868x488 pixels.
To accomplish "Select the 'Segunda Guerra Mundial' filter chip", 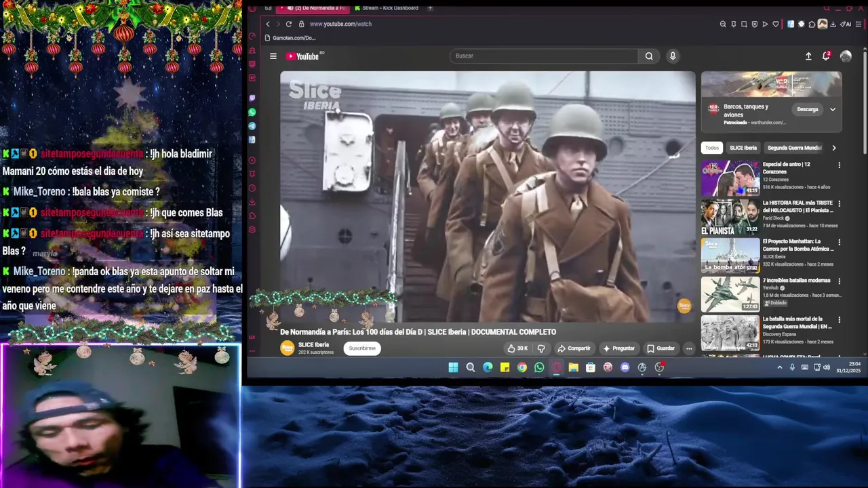I will [x=794, y=148].
